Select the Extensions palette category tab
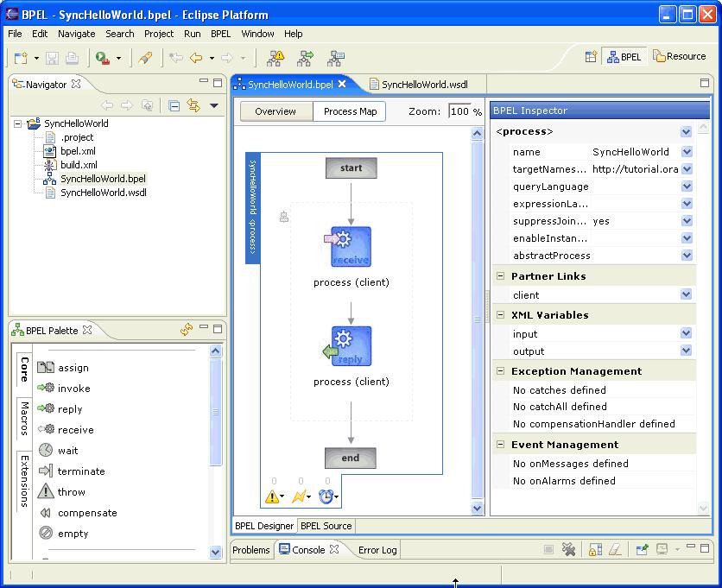722x588 pixels. (x=24, y=481)
